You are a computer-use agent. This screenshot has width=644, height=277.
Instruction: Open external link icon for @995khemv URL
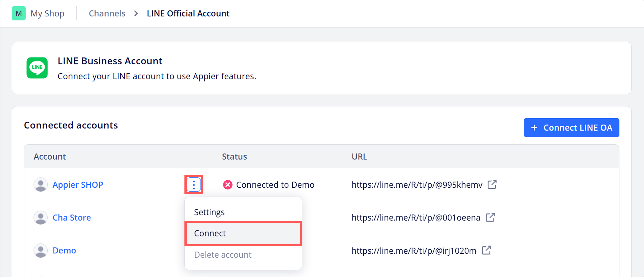tap(492, 184)
